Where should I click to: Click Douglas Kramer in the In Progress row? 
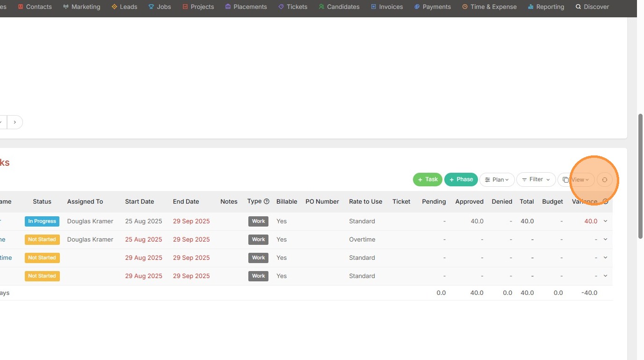click(90, 221)
